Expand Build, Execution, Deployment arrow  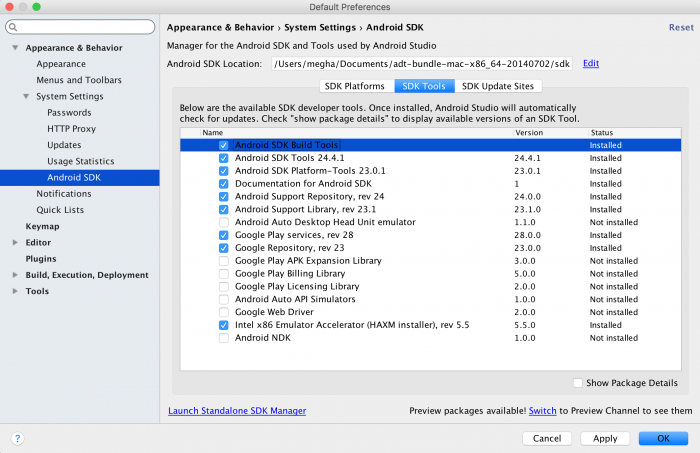click(x=15, y=275)
